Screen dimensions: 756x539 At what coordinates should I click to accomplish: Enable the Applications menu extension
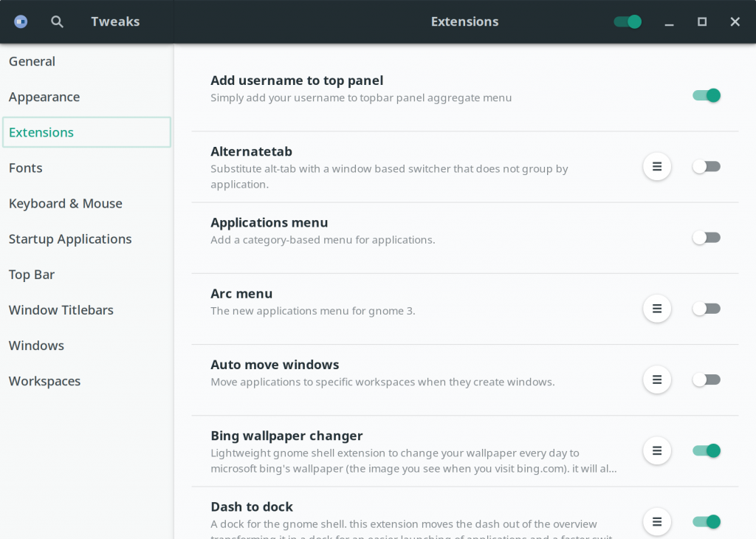coord(706,238)
